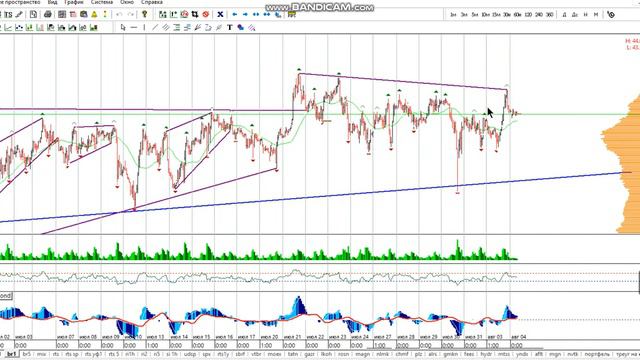Image resolution: width=640 pixels, height=360 pixels.
Task: Select the vtbr chart tab
Action: (x=256, y=354)
